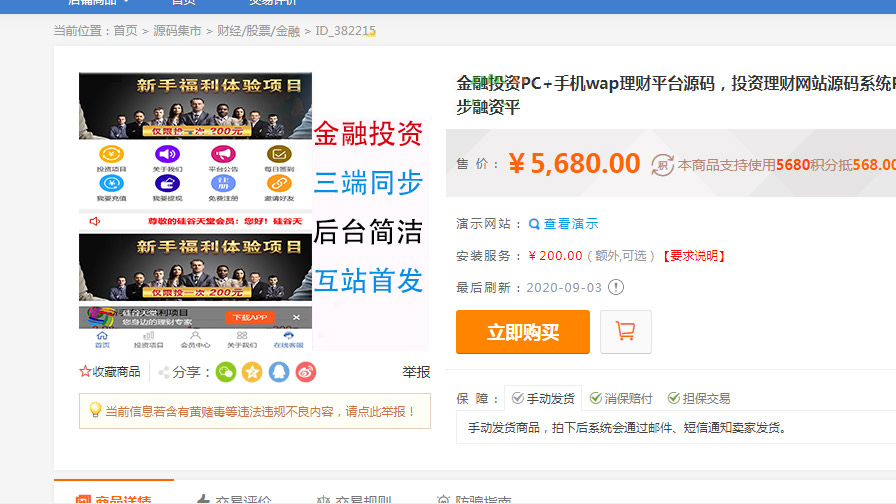Open the 【要求说明】 requirements link
This screenshot has width=896, height=504.
(x=694, y=256)
